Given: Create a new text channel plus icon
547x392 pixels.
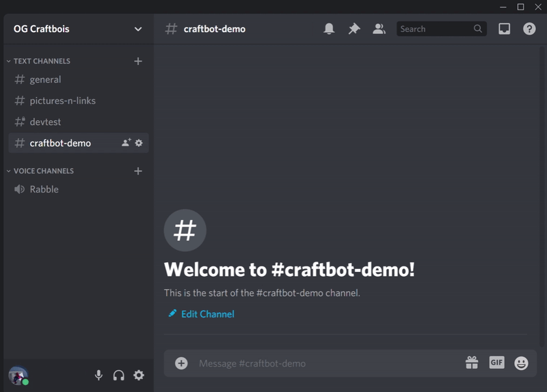Looking at the screenshot, I should (138, 61).
